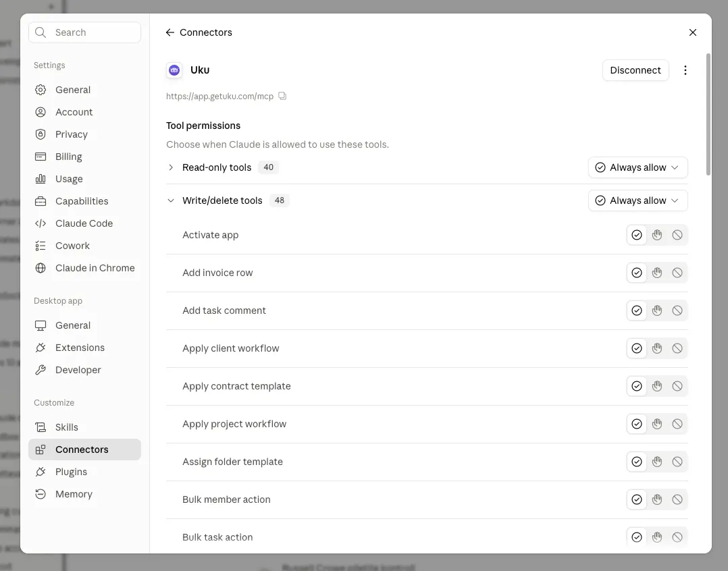Click the Privacy shield icon

click(x=41, y=134)
